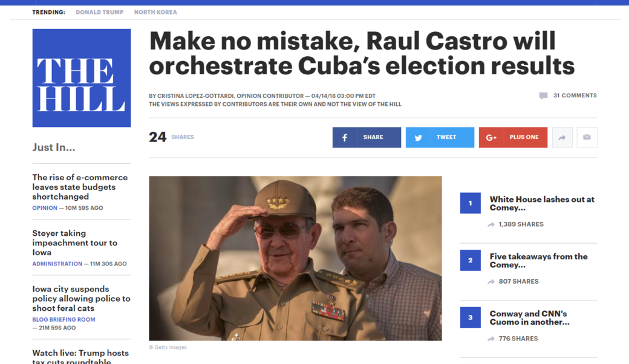Open White House lashes out at Comey story
Image resolution: width=629 pixels, height=364 pixels.
[542, 203]
